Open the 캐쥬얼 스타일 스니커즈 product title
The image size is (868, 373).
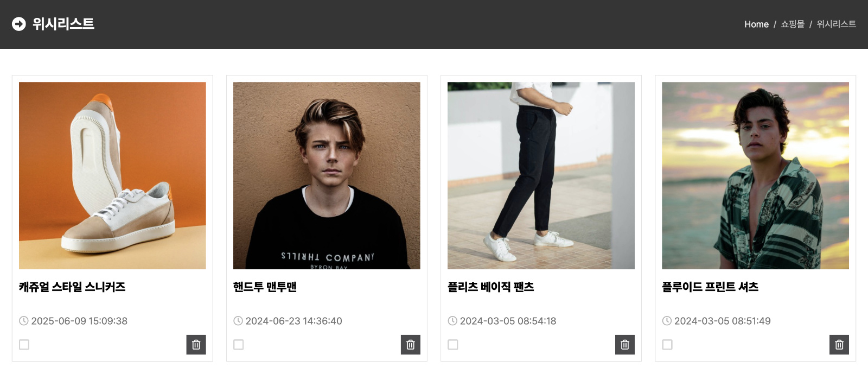click(x=72, y=287)
